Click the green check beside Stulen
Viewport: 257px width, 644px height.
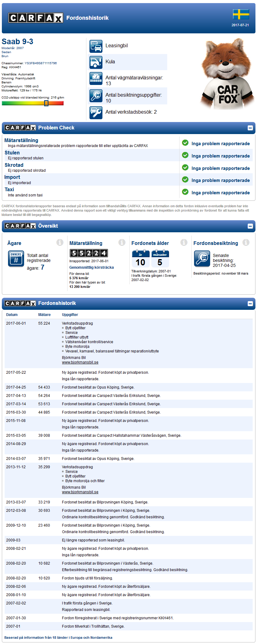point(185,155)
